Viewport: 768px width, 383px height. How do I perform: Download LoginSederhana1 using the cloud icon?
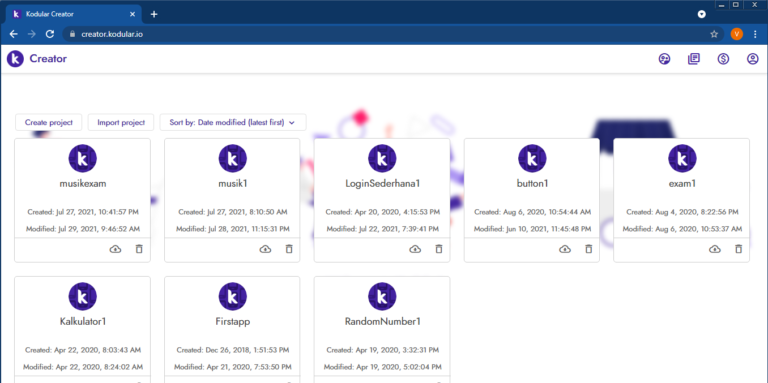pyautogui.click(x=415, y=249)
